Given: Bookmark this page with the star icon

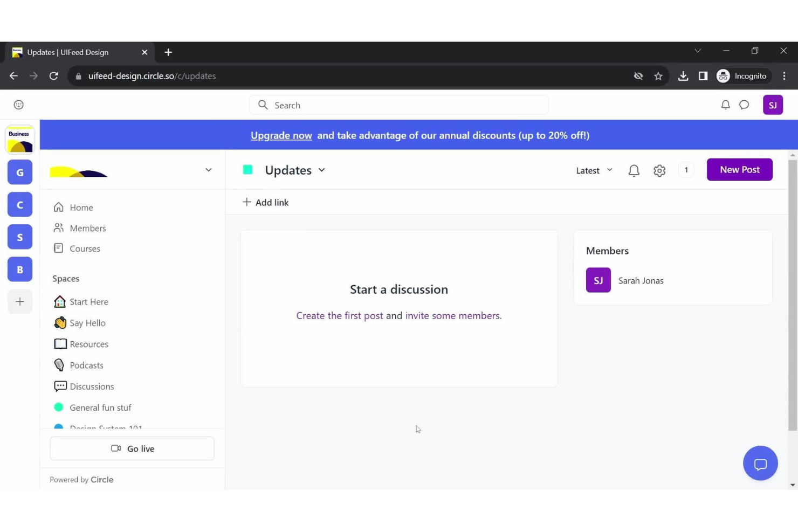Looking at the screenshot, I should tap(658, 76).
